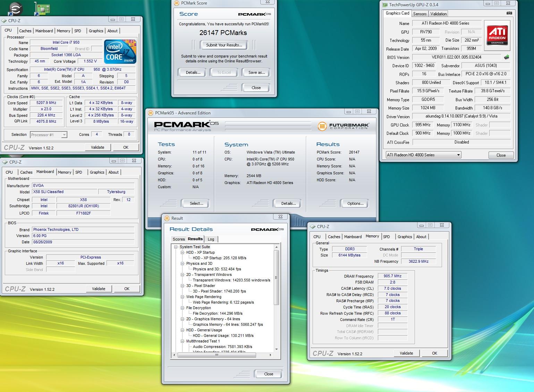This screenshot has height=392, width=534.
Task: Open About tab in CPU-Z mainboard window
Action: [x=113, y=172]
